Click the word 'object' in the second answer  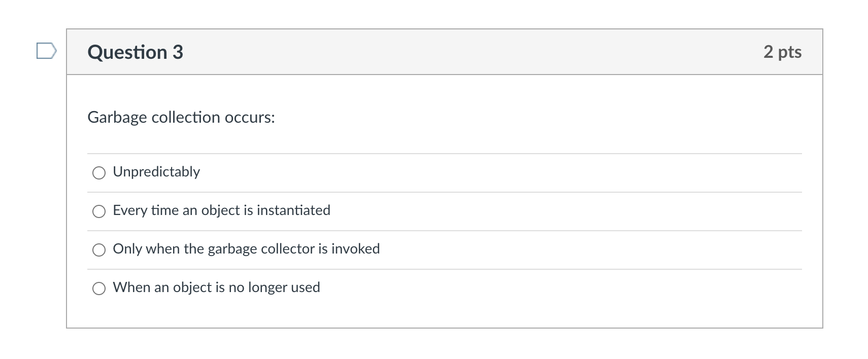220,210
